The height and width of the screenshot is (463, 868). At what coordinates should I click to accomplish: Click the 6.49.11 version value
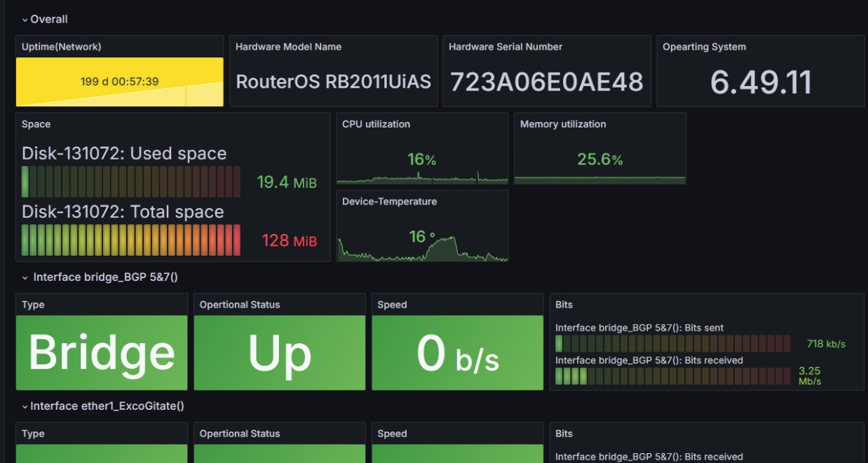[x=761, y=83]
